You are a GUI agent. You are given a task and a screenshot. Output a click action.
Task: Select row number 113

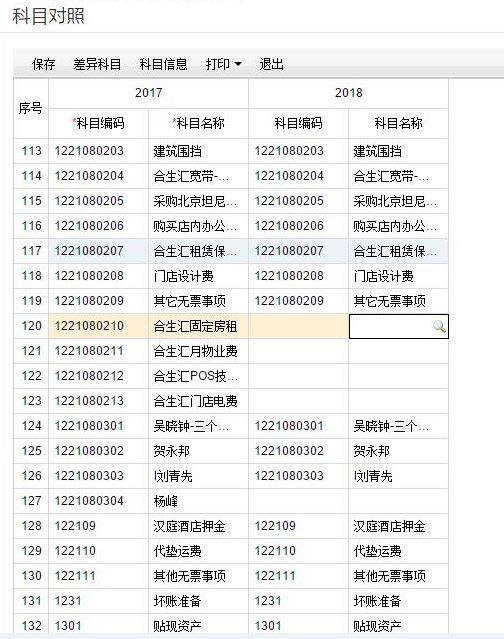click(x=31, y=151)
